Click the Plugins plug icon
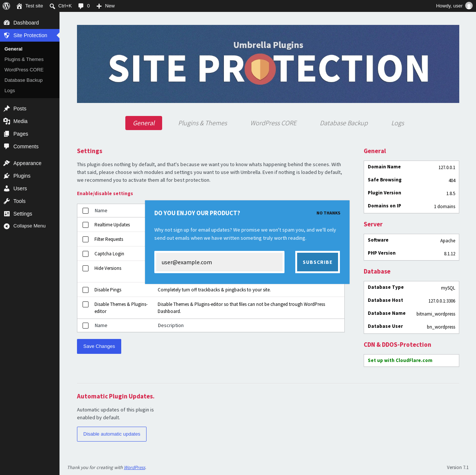This screenshot has width=476, height=475. (7, 176)
